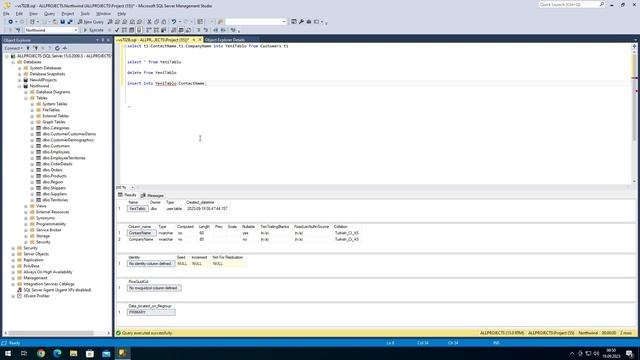Click the Execute query button
The width and height of the screenshot is (640, 360).
tap(93, 30)
